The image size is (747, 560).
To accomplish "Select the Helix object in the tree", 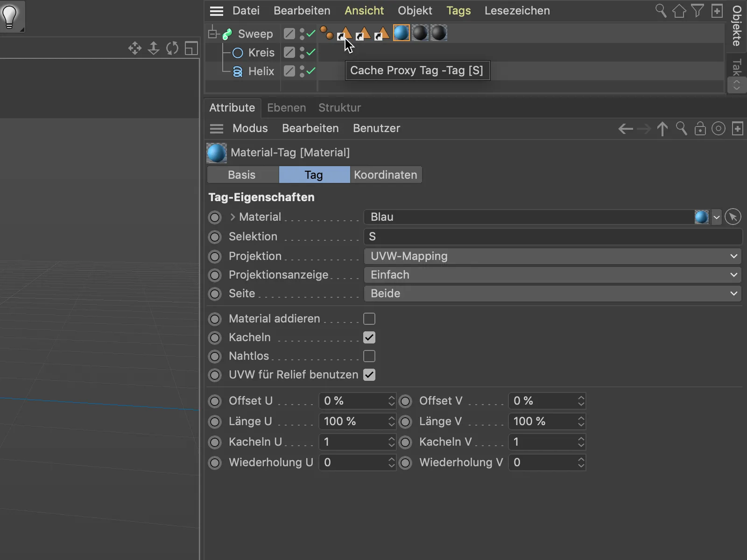I will 261,71.
